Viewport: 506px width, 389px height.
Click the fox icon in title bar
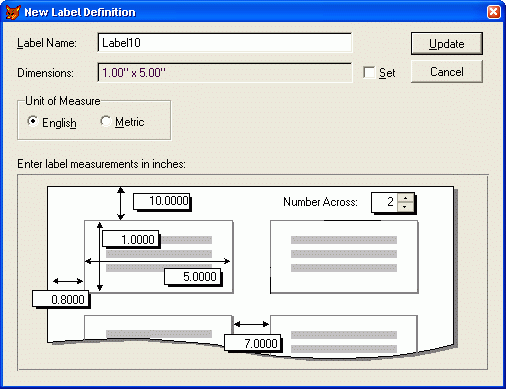point(13,12)
